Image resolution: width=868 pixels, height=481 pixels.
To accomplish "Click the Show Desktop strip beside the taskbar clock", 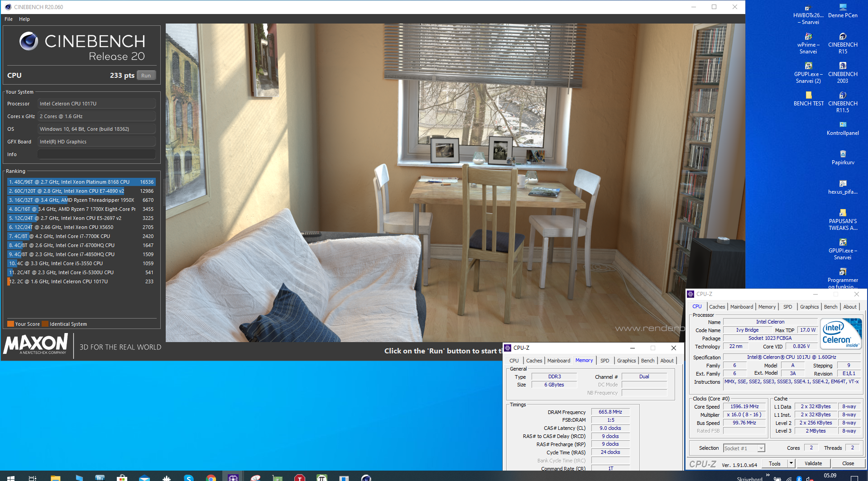I will pyautogui.click(x=867, y=476).
